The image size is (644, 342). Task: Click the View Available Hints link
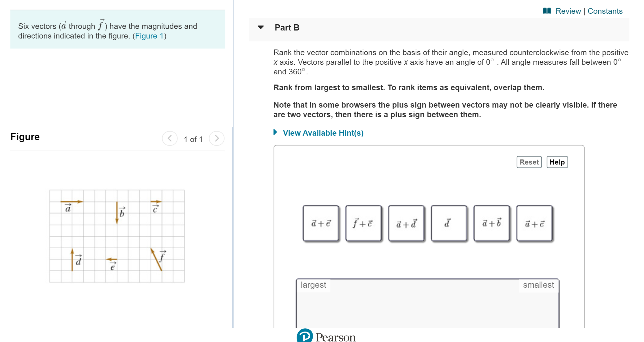tap(323, 133)
